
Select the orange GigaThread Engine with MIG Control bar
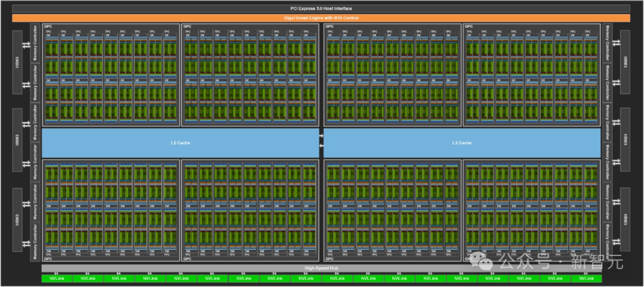(x=321, y=18)
